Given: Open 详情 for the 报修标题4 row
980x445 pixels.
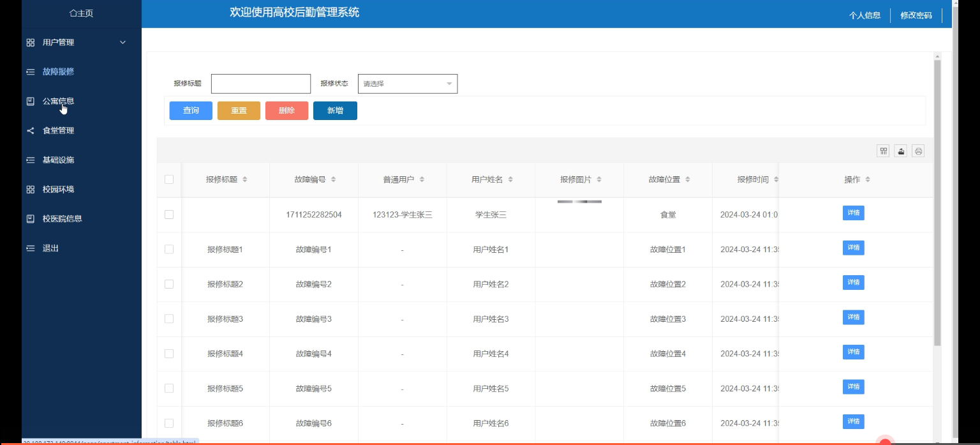Looking at the screenshot, I should tap(854, 352).
